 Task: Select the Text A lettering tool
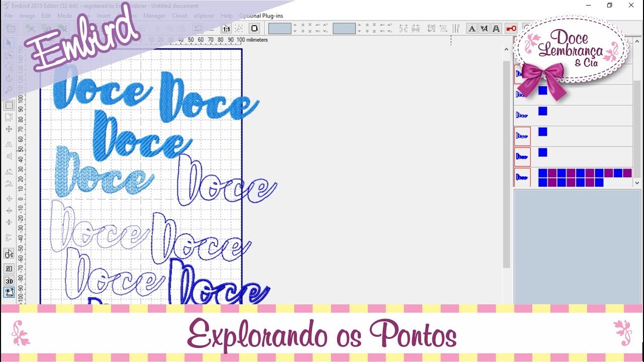472,29
